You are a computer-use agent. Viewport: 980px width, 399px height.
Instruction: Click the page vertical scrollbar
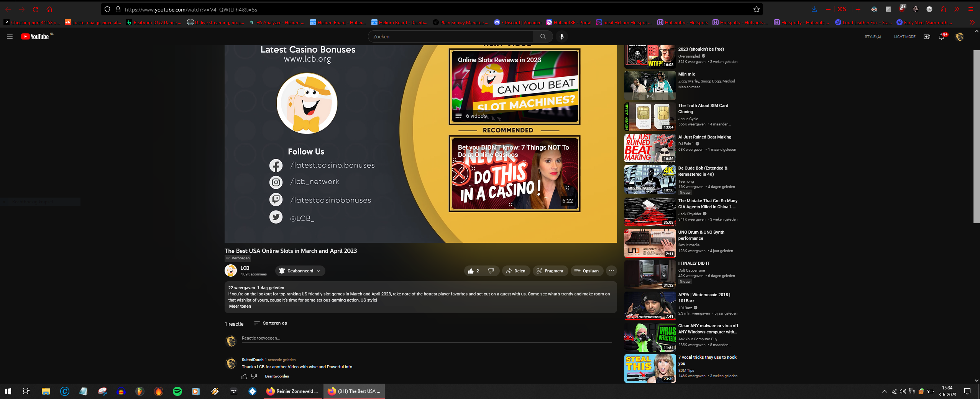click(x=976, y=136)
